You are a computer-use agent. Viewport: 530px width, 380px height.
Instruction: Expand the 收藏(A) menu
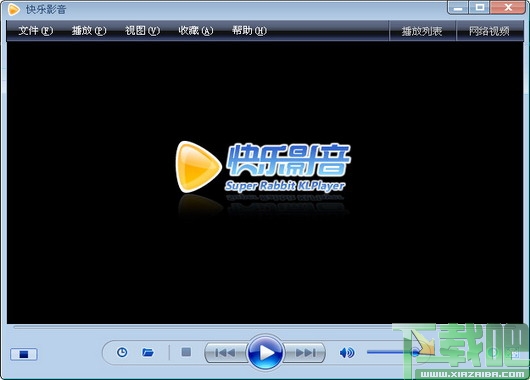[196, 31]
